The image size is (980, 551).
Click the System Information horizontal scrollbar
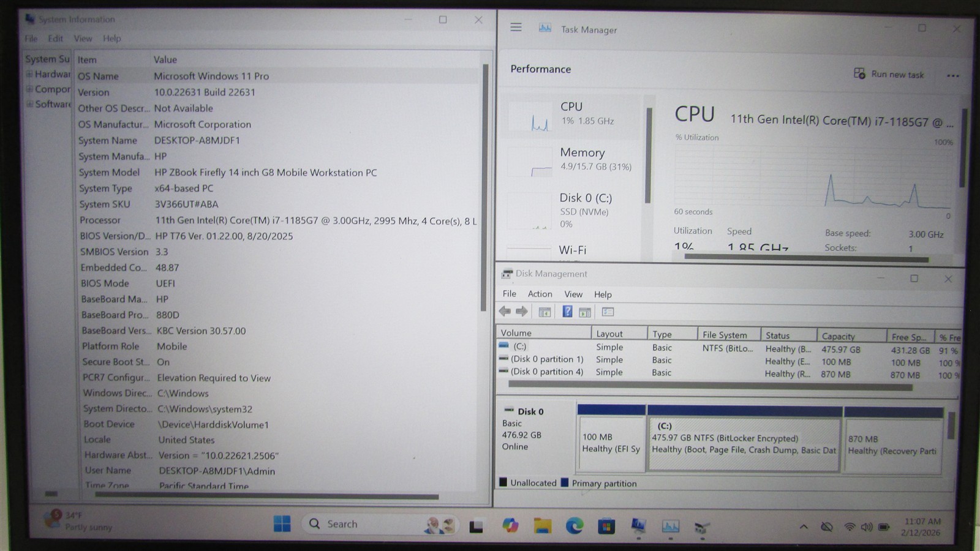coord(266,496)
